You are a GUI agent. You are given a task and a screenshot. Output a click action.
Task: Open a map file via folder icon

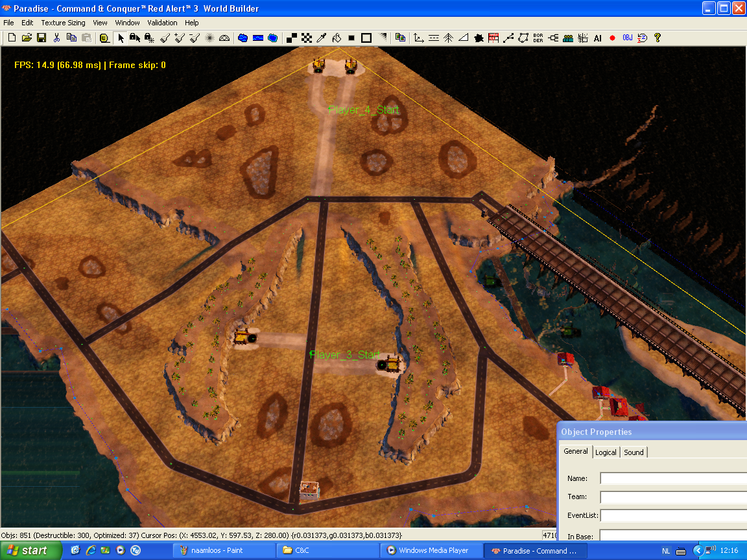coord(27,38)
